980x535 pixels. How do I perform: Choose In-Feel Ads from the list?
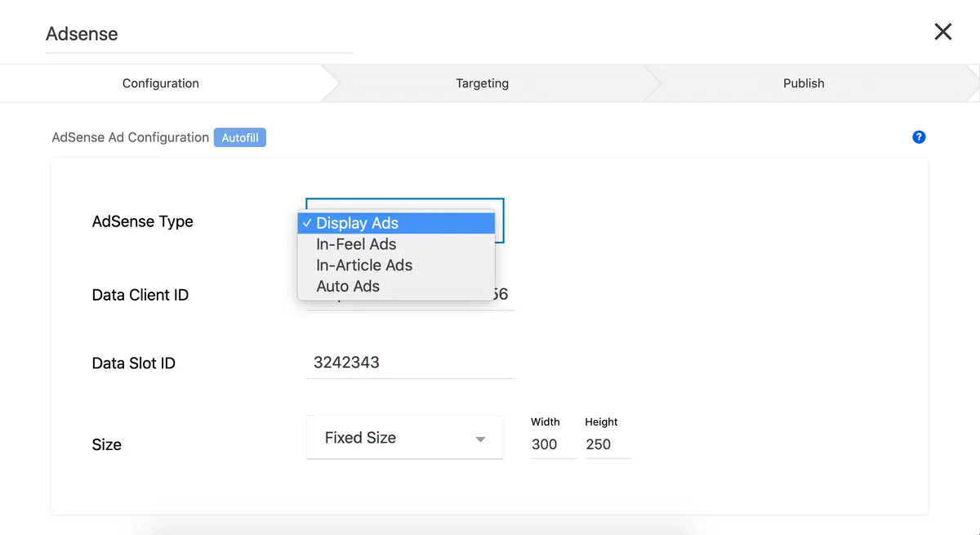[396, 244]
